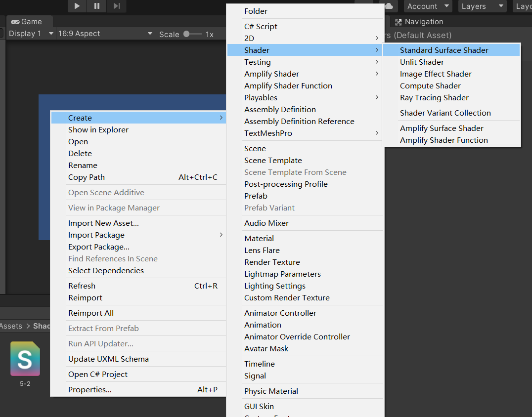The height and width of the screenshot is (417, 532).
Task: Advance one frame with the Step button
Action: click(x=116, y=6)
